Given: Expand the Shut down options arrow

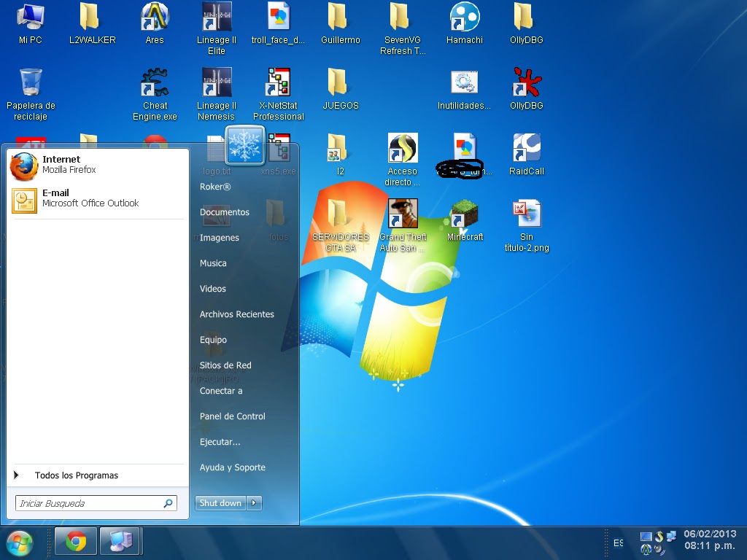Looking at the screenshot, I should (253, 502).
